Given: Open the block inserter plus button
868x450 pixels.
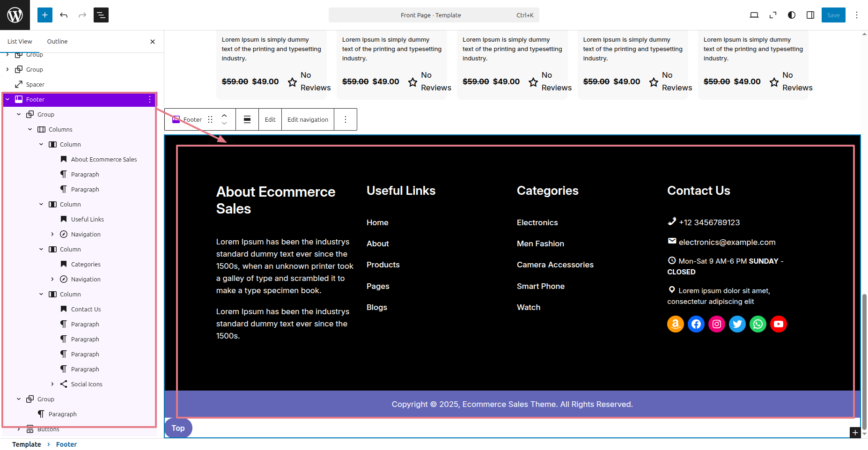Looking at the screenshot, I should (x=45, y=15).
